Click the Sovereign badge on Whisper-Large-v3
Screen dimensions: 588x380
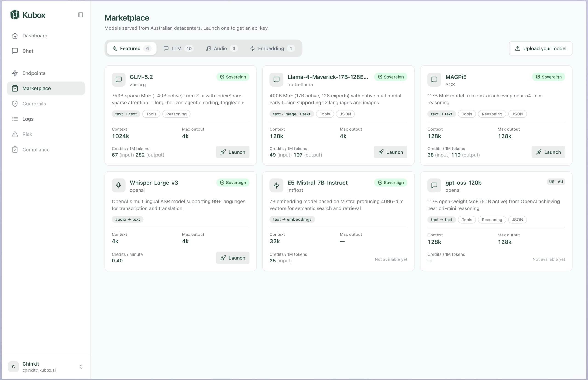click(233, 183)
